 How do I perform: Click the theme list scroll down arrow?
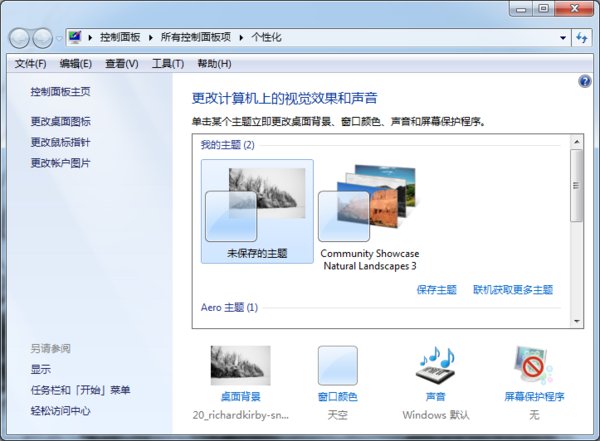coord(577,321)
